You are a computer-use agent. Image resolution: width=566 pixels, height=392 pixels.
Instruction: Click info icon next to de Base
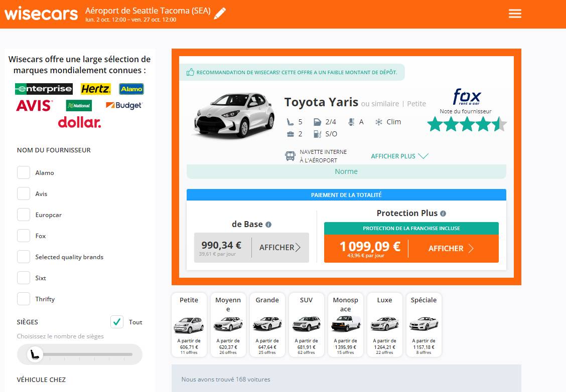pyautogui.click(x=268, y=225)
